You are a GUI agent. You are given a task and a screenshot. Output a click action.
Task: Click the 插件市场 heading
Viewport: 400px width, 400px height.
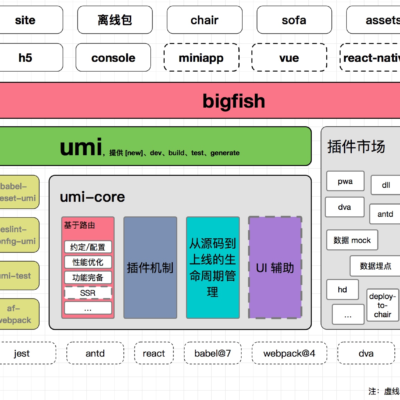tap(356, 146)
